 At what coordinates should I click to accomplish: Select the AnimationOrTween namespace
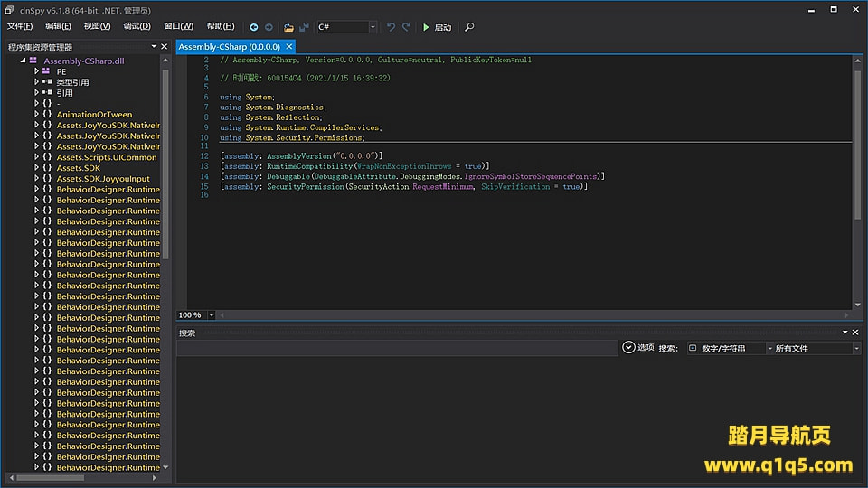point(94,114)
